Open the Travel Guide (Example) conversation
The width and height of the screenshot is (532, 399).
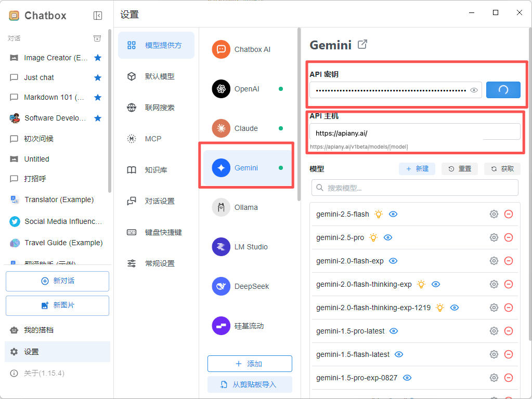pyautogui.click(x=56, y=243)
